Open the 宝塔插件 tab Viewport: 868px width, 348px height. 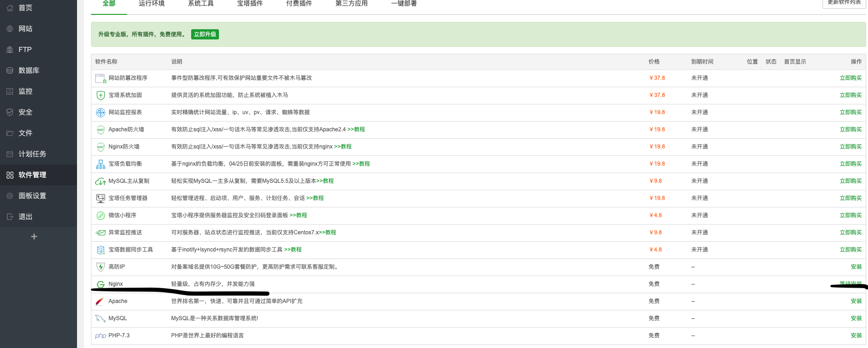250,3
